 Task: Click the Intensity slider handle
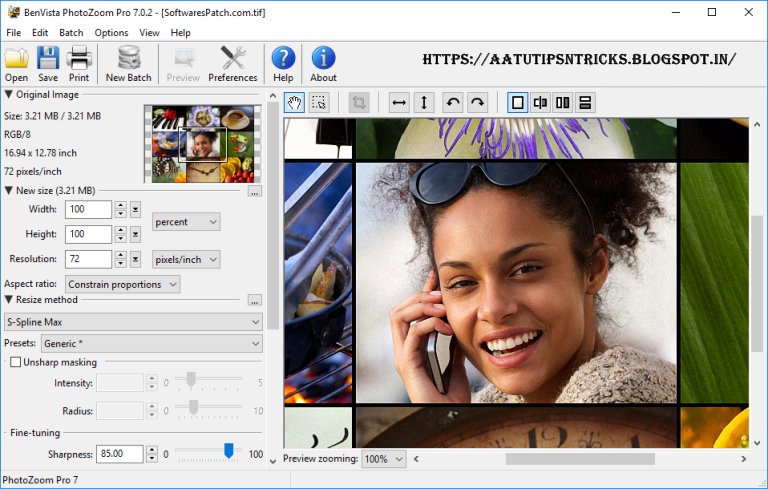tap(191, 379)
